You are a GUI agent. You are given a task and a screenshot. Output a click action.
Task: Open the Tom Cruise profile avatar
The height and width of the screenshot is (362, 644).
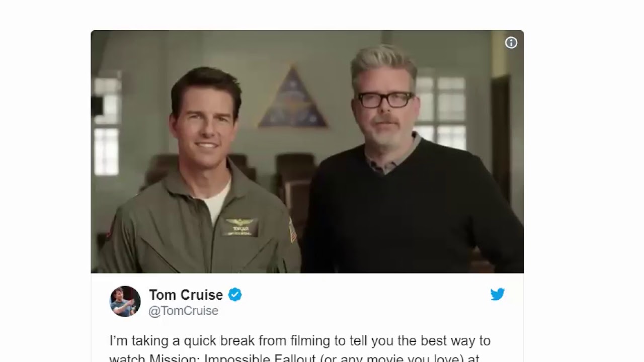[125, 301]
